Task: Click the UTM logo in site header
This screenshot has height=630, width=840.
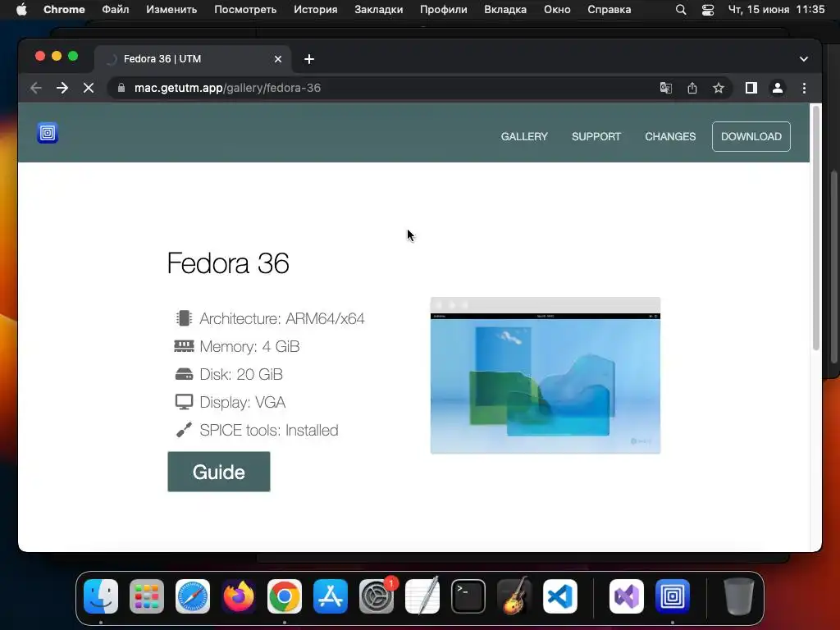Action: [x=48, y=133]
